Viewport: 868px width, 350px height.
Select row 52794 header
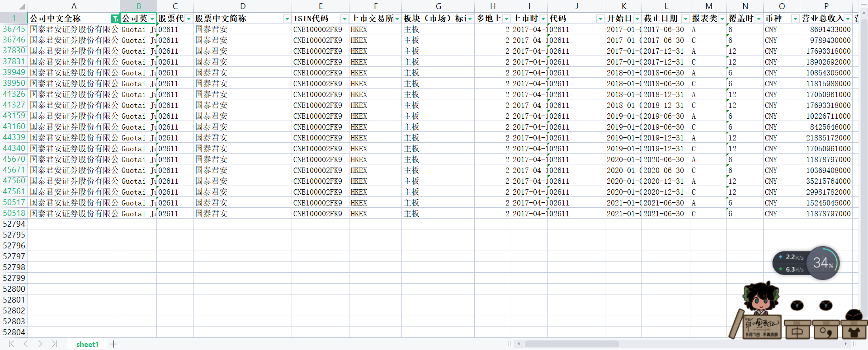click(14, 224)
